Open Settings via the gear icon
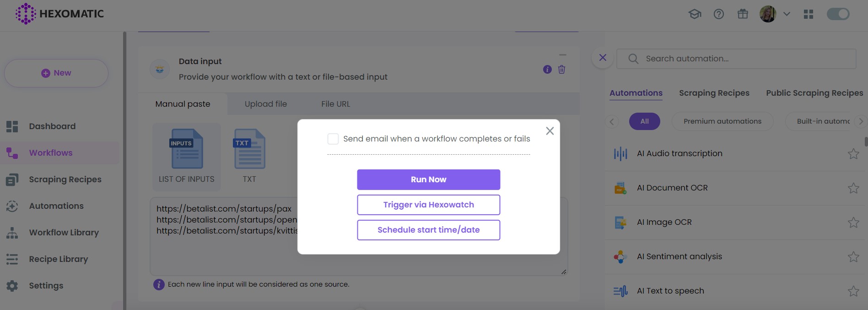Screen dimensions: 868x310 (x=12, y=285)
